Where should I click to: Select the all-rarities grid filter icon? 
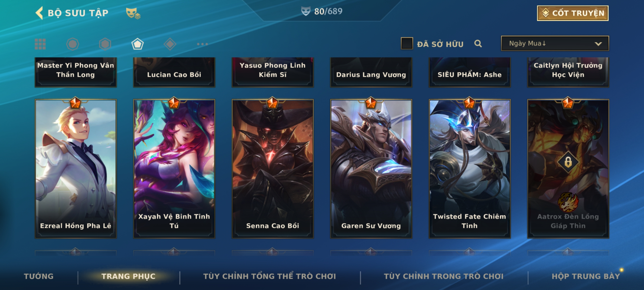point(40,44)
